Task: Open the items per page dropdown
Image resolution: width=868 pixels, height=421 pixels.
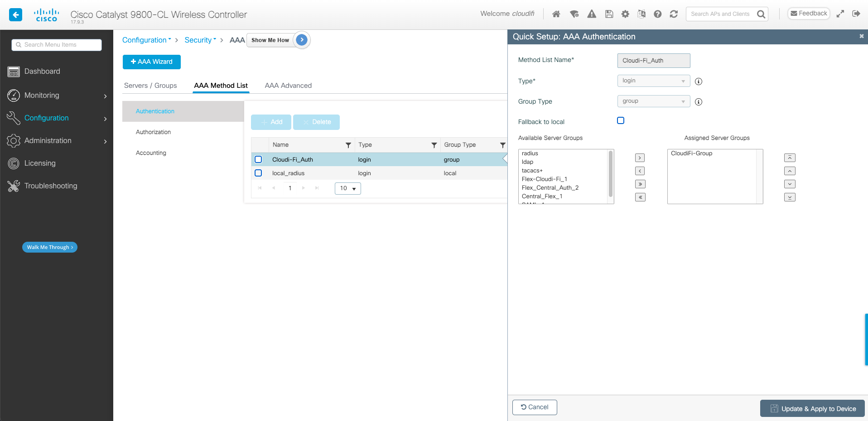Action: tap(347, 188)
